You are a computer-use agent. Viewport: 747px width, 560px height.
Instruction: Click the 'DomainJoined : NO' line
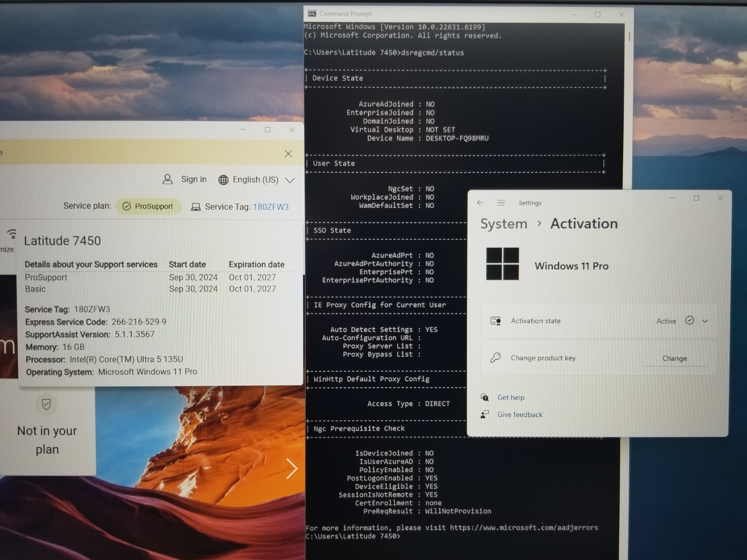[399, 121]
